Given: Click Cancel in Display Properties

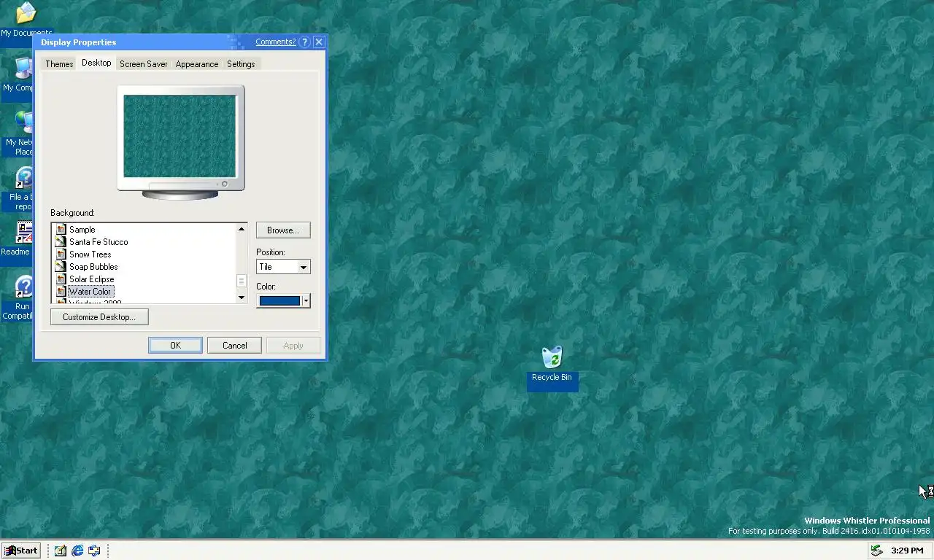Looking at the screenshot, I should pos(235,346).
